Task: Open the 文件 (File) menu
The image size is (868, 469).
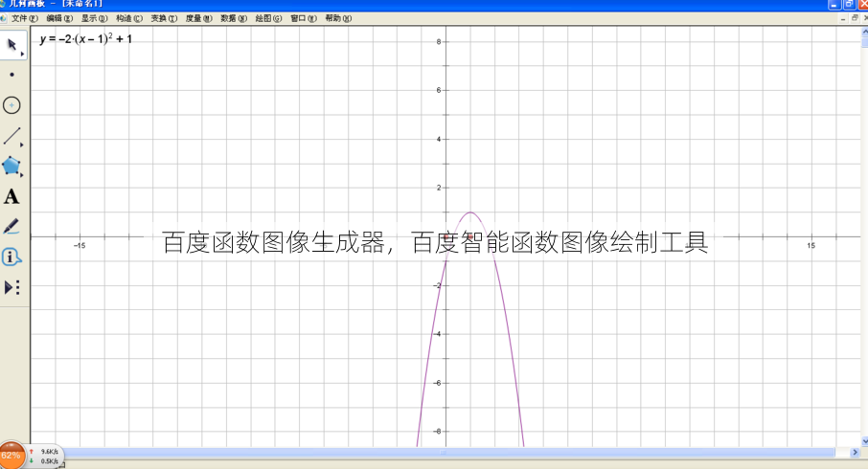Action: click(x=24, y=18)
